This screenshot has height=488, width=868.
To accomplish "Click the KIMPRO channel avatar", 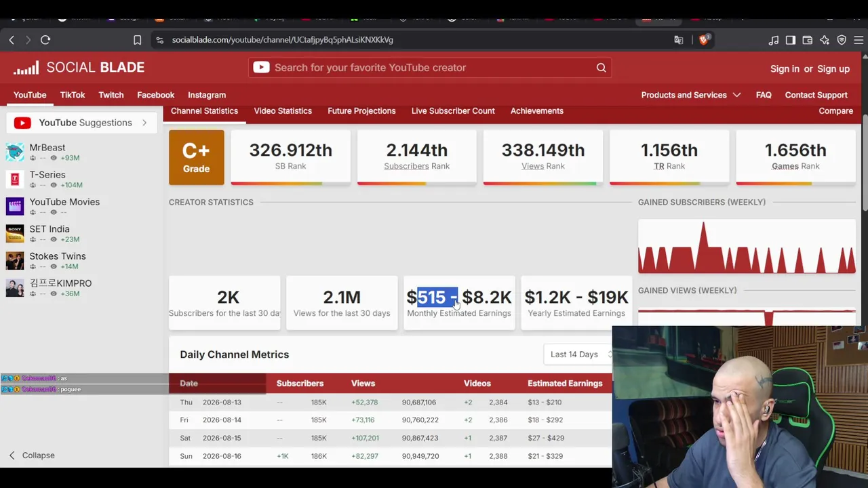I will pos(15,287).
